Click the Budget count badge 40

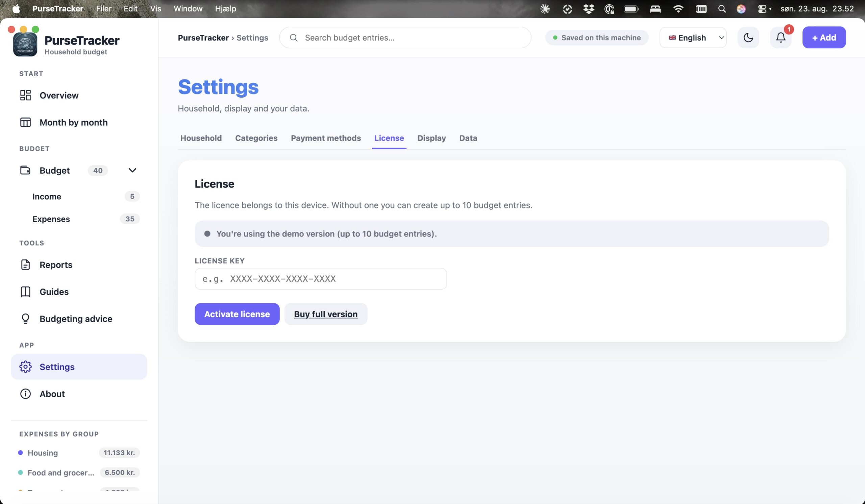pyautogui.click(x=98, y=170)
